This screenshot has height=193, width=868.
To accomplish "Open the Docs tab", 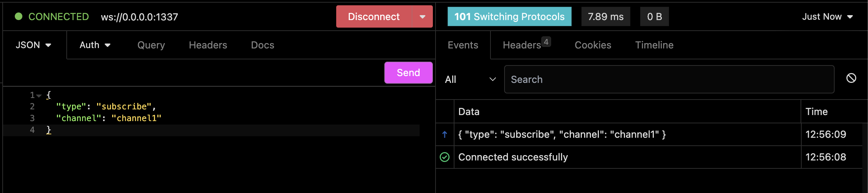I will (x=263, y=45).
